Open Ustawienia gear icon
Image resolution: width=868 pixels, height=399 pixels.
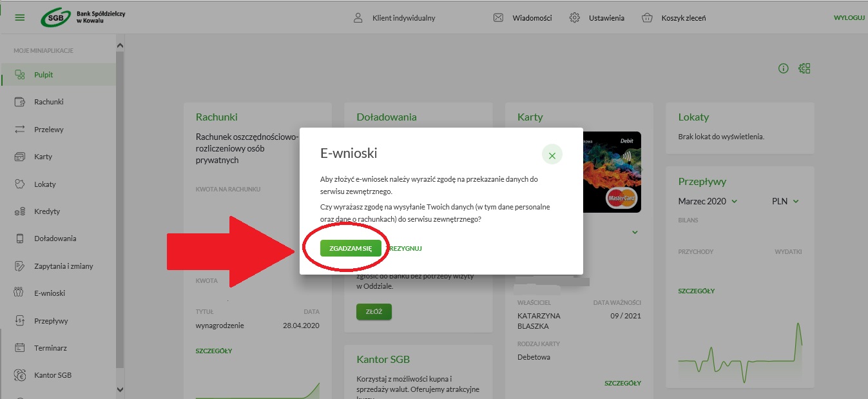[x=575, y=18]
